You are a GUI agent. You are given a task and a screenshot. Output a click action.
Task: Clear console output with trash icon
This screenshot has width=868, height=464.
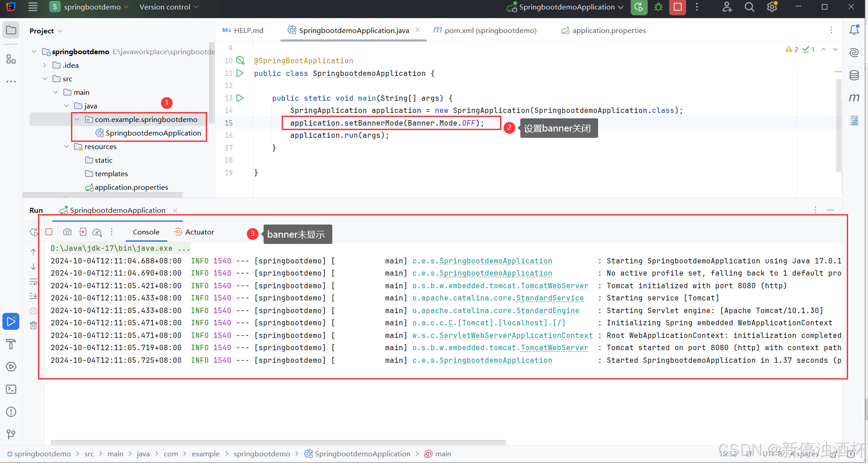point(33,325)
